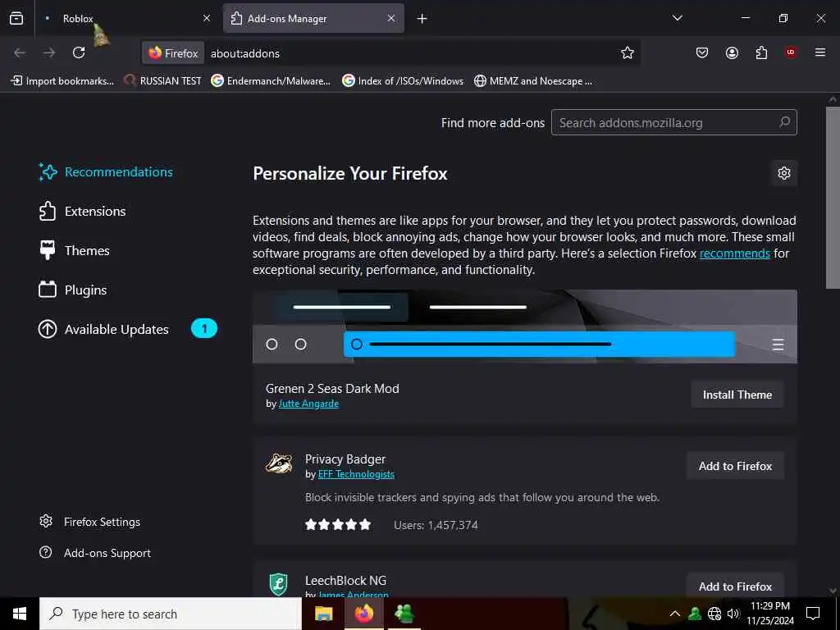Open the Plugins sidebar category
This screenshot has width=840, height=630.
(x=73, y=290)
